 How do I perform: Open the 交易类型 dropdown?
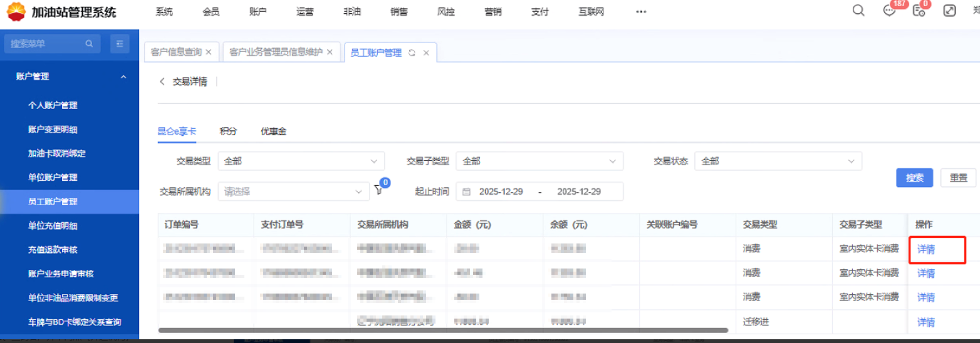(301, 161)
